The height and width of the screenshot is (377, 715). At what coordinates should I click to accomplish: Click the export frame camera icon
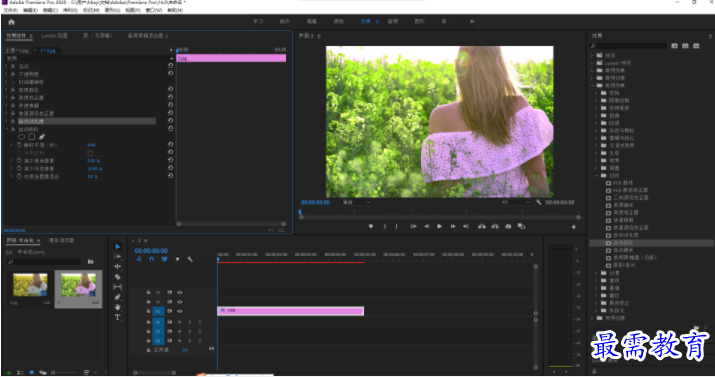coord(508,226)
